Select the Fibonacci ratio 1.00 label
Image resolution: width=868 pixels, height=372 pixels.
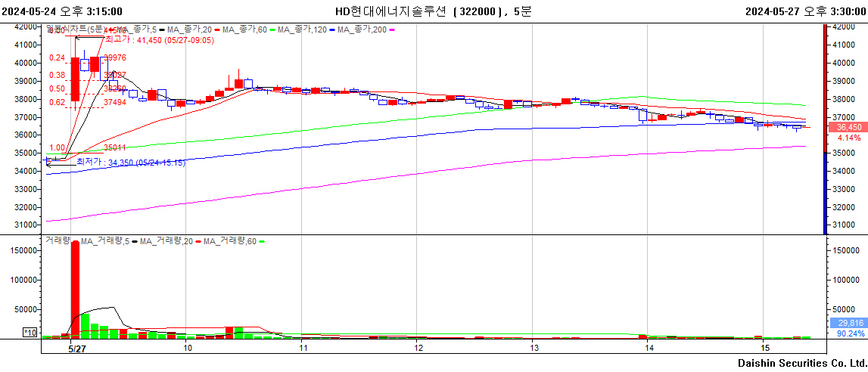(x=57, y=147)
